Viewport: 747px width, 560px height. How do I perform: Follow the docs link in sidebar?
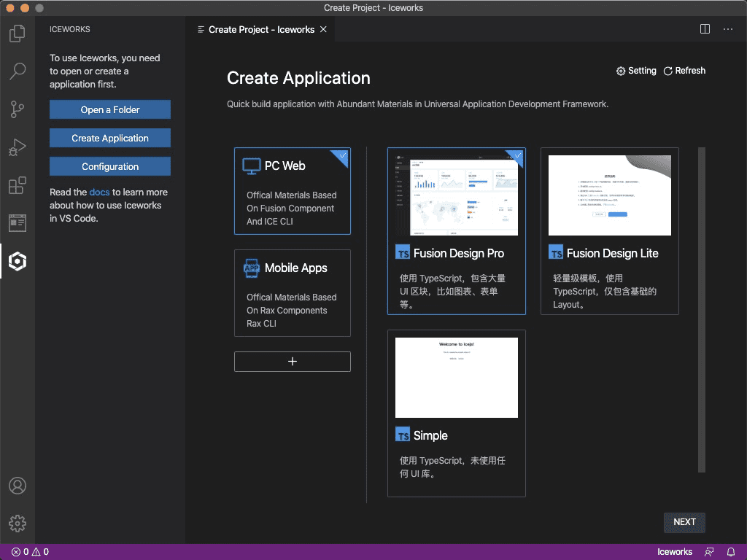pos(99,192)
